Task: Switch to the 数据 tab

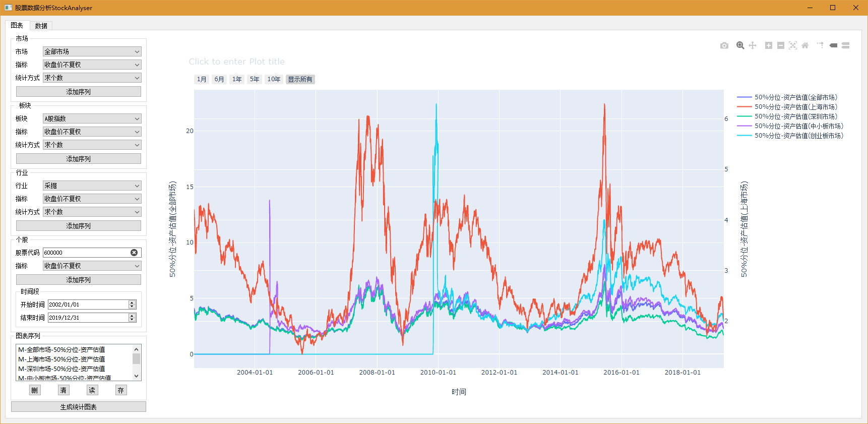Action: pos(41,26)
